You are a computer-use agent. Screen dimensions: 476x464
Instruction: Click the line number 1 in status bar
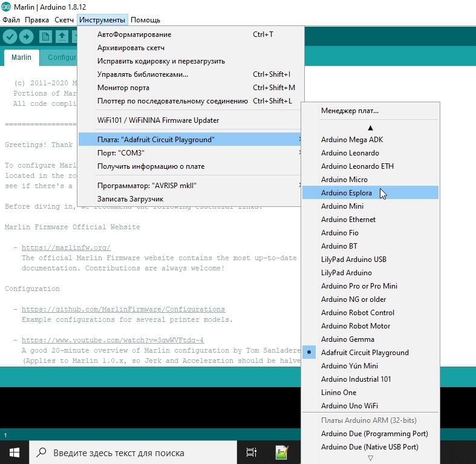pos(5,435)
